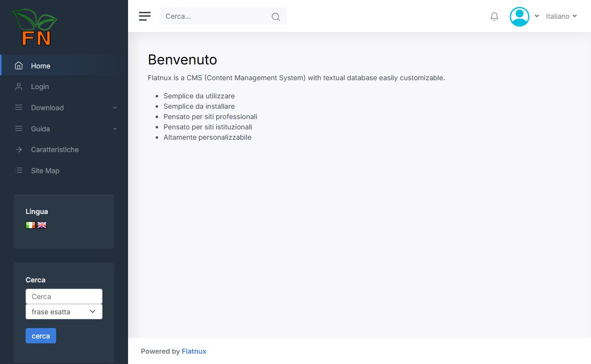Image resolution: width=591 pixels, height=364 pixels.
Task: Go to Home in sidebar
Action: pos(64,65)
